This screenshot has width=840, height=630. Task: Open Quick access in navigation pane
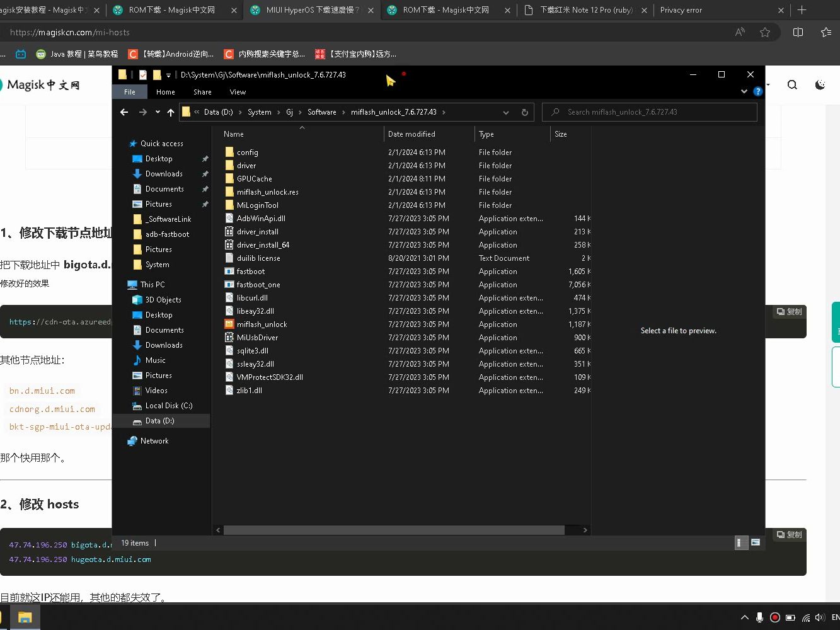[x=161, y=144]
